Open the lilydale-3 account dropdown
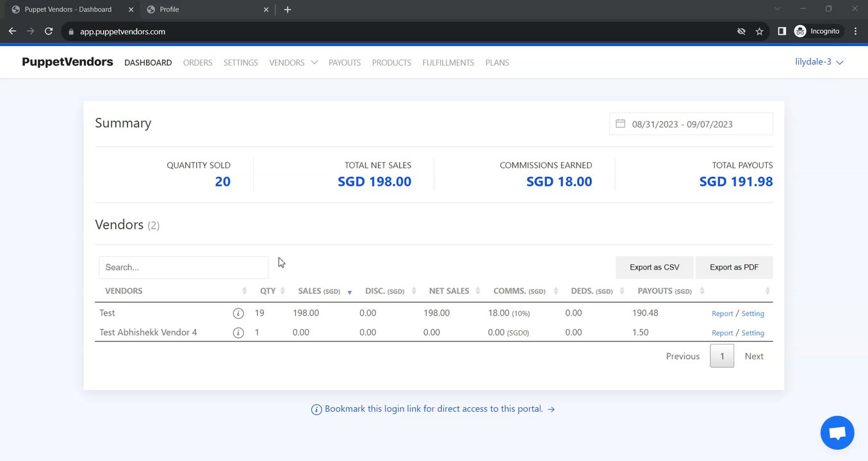The width and height of the screenshot is (868, 461). pos(819,62)
